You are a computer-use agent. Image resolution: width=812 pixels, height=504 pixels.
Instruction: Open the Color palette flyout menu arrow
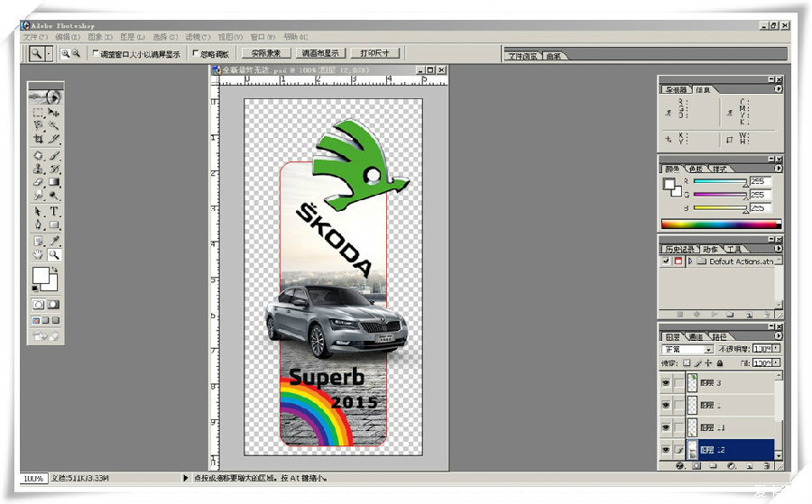pos(779,169)
